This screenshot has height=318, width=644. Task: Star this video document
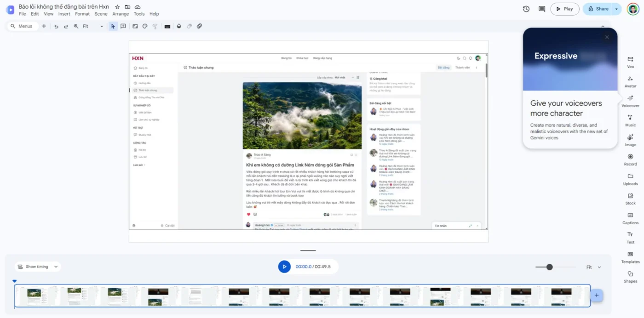click(x=117, y=7)
